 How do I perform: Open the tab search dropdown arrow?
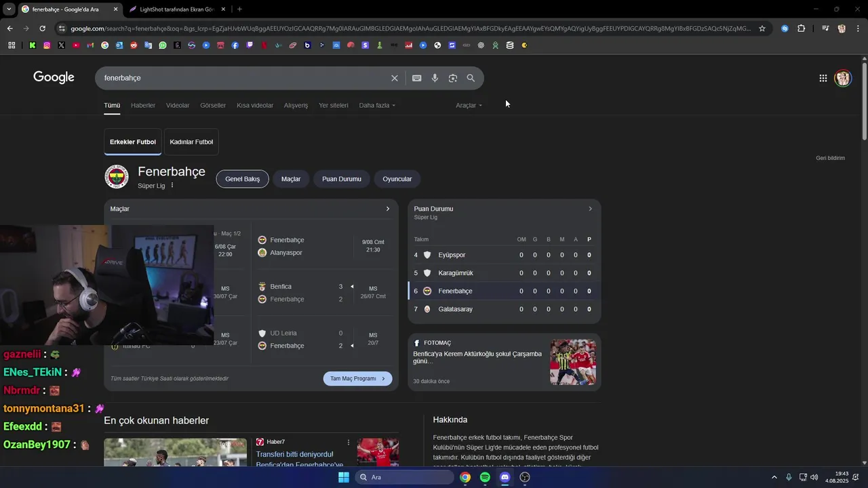click(x=9, y=9)
